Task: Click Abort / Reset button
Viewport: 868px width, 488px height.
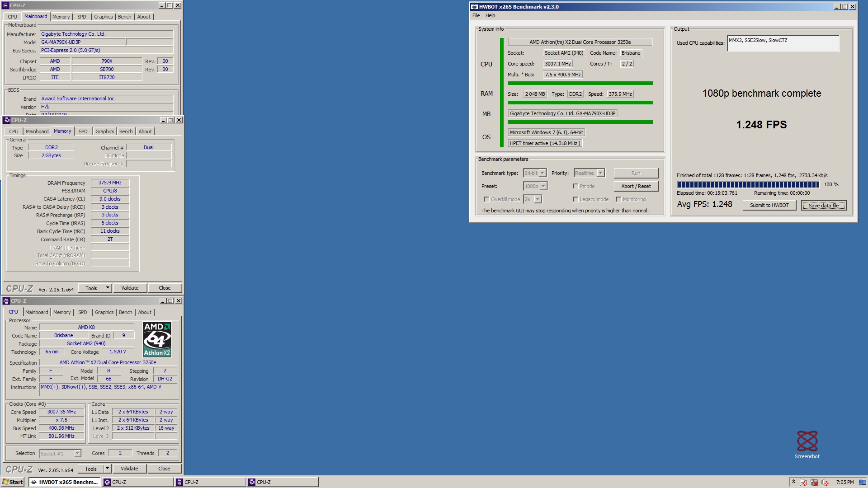Action: coord(636,186)
